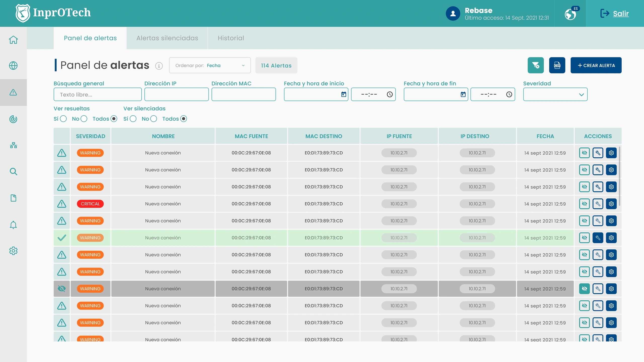Open the radar icon in sidebar

(x=13, y=119)
